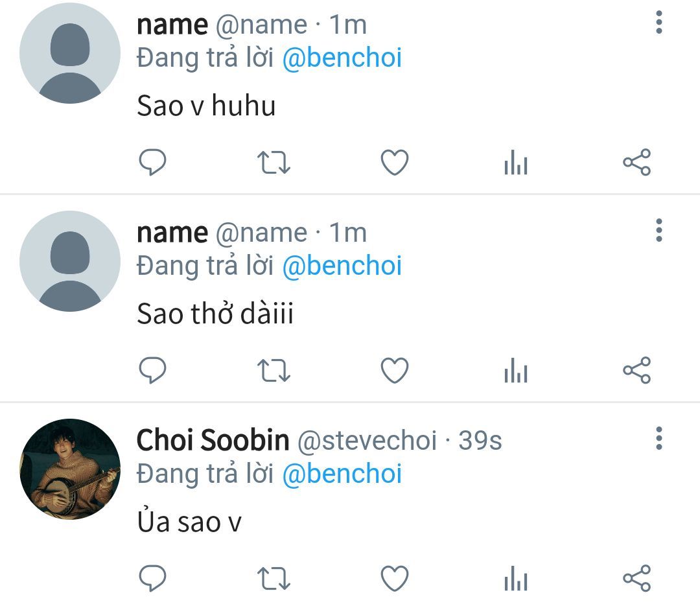The height and width of the screenshot is (606, 700).
Task: View analytics for Choi Soobin's tweet
Action: point(516,578)
